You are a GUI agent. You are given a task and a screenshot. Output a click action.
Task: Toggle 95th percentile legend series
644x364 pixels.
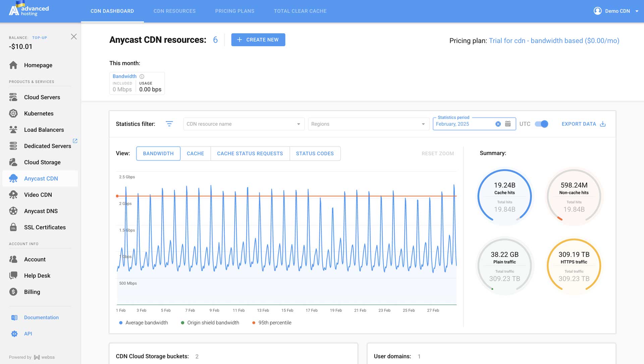(x=272, y=323)
